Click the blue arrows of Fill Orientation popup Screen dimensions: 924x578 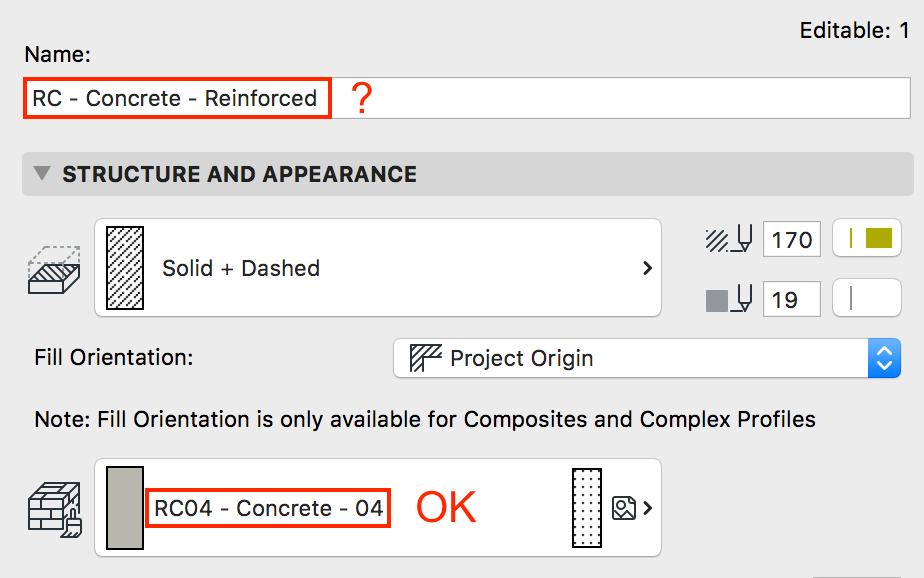tap(883, 358)
